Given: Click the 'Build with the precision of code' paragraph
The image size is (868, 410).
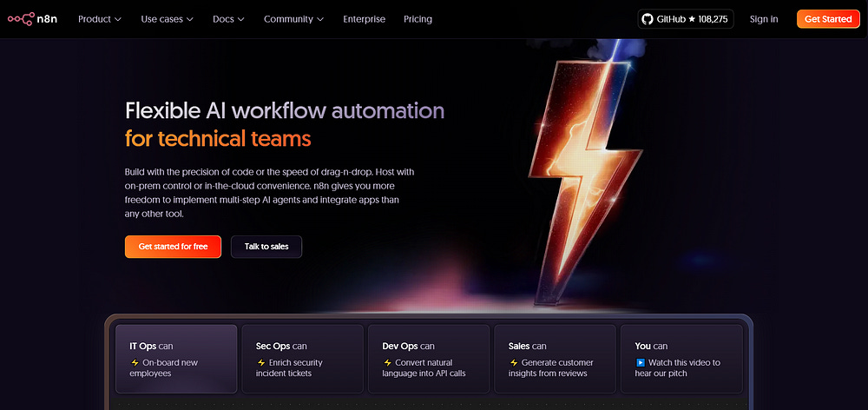Looking at the screenshot, I should coord(270,193).
